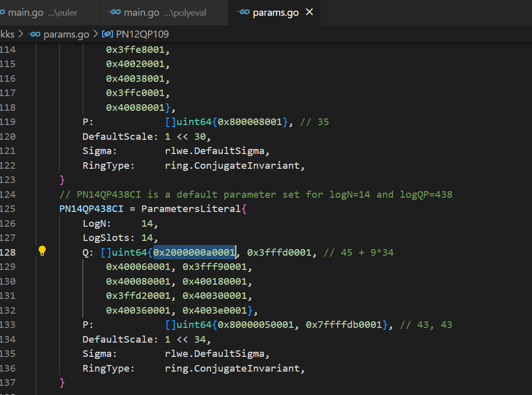The width and height of the screenshot is (532, 395).
Task: Click the selected value 0x2000000a0001
Action: (x=194, y=252)
